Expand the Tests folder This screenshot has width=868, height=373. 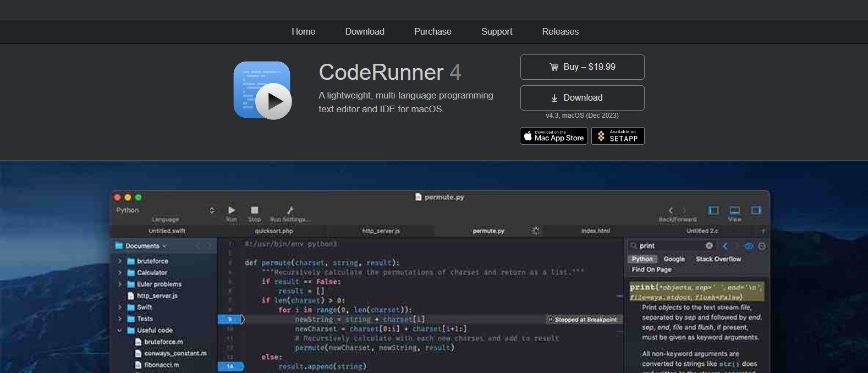coord(119,319)
